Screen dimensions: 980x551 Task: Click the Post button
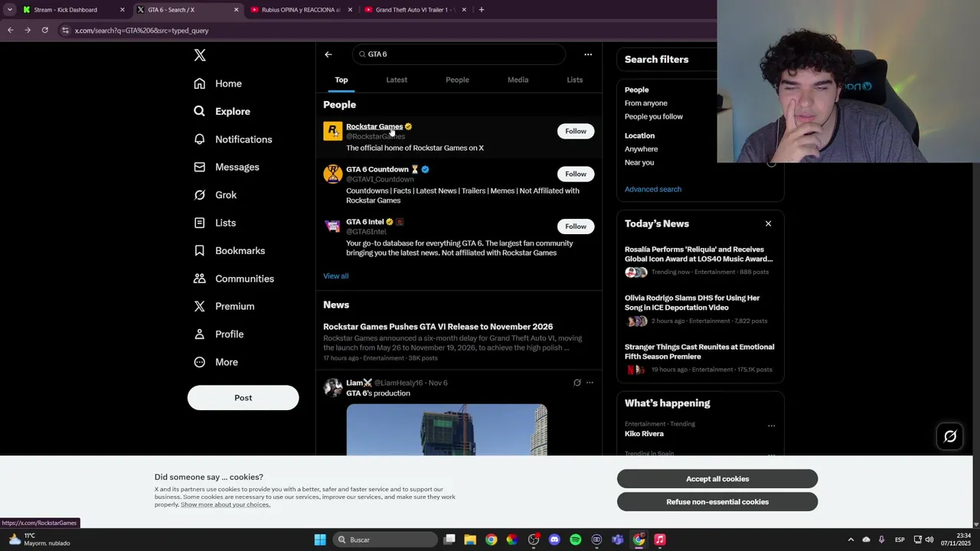click(243, 398)
